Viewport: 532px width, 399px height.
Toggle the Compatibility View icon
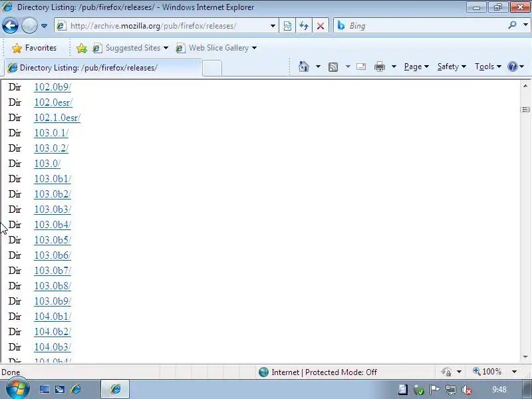287,26
